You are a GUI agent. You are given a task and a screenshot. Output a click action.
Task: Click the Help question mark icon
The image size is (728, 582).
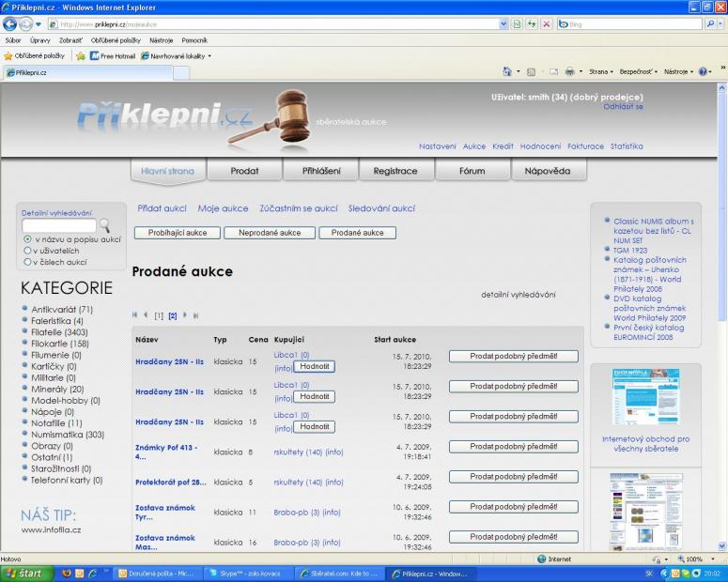point(703,71)
